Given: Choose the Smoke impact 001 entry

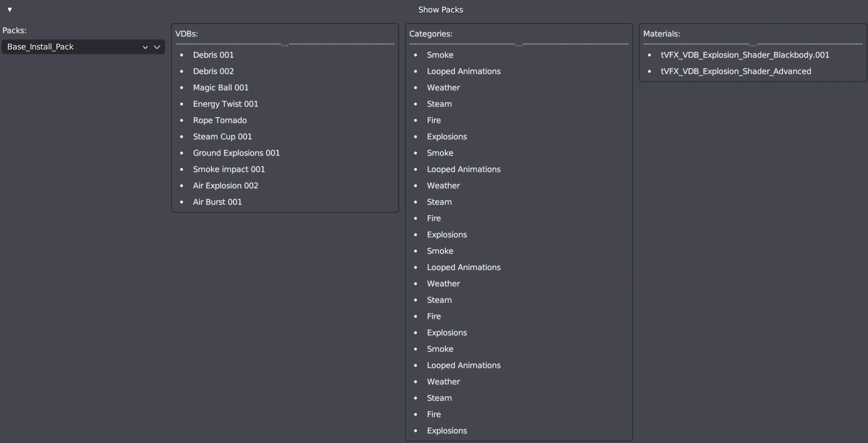Looking at the screenshot, I should 229,169.
